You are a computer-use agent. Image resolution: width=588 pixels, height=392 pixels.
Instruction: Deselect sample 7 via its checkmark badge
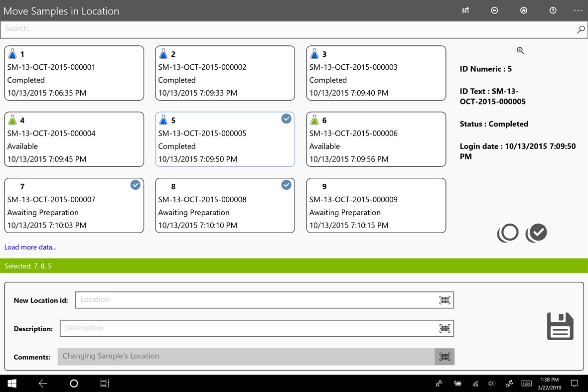pyautogui.click(x=135, y=185)
